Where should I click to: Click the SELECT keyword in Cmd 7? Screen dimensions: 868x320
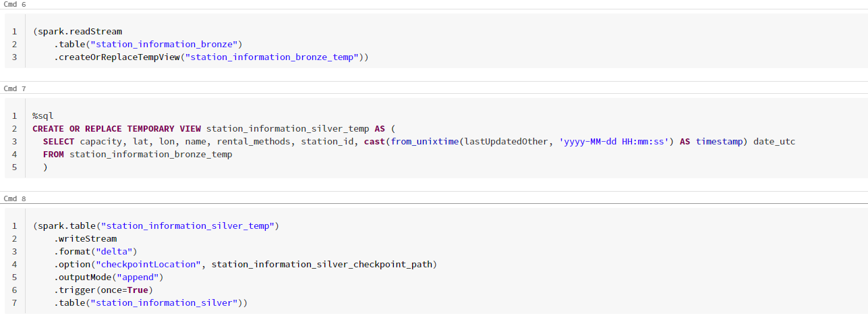click(59, 141)
